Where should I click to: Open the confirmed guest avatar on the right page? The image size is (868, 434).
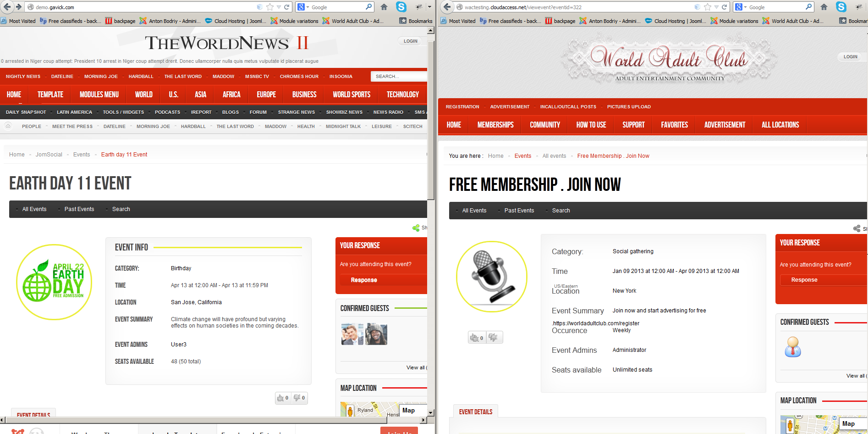point(793,346)
